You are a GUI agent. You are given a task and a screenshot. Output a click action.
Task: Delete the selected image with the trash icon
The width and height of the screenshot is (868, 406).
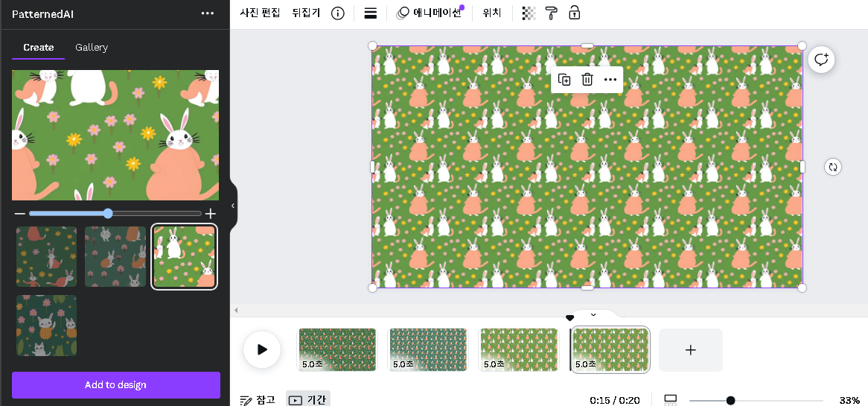click(587, 80)
